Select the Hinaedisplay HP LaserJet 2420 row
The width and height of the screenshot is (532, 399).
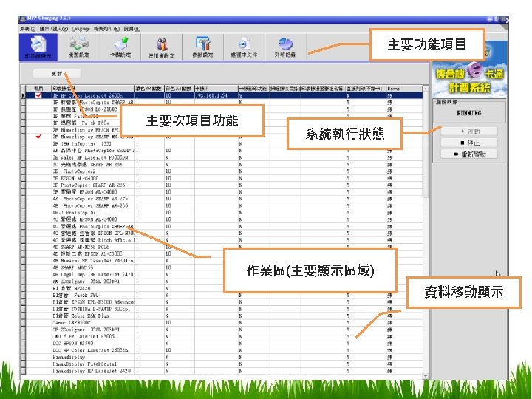[222, 371]
